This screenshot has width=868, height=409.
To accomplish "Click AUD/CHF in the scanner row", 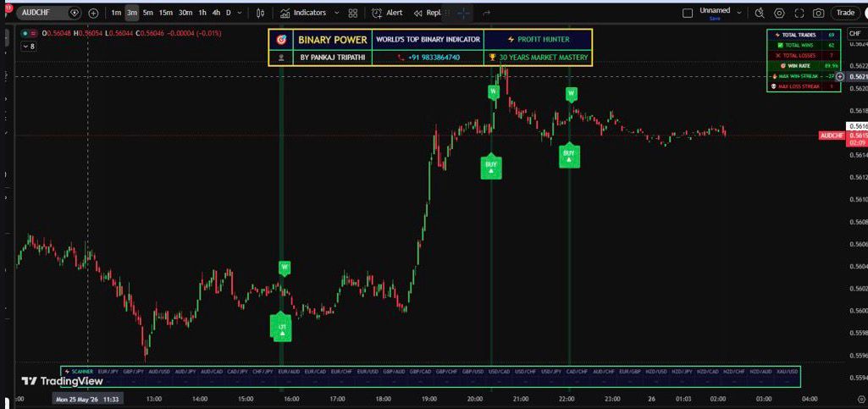I will click(x=604, y=372).
